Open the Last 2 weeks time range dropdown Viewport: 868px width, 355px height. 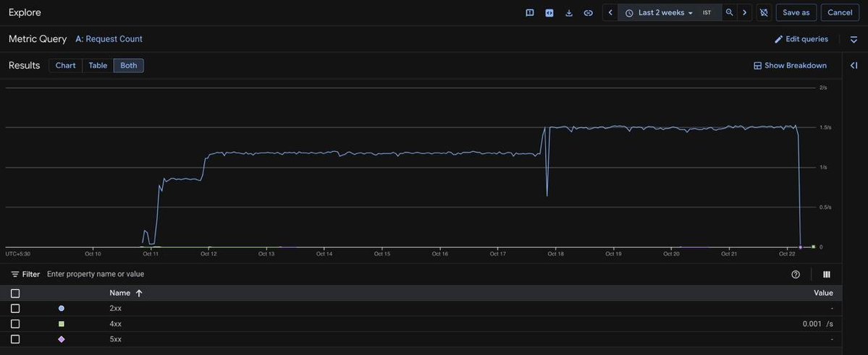pos(660,13)
